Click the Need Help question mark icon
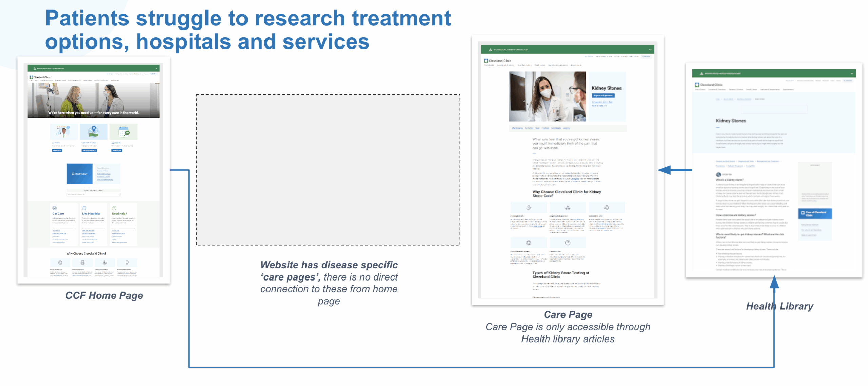Screen dimensions: 868x386 coord(114,208)
